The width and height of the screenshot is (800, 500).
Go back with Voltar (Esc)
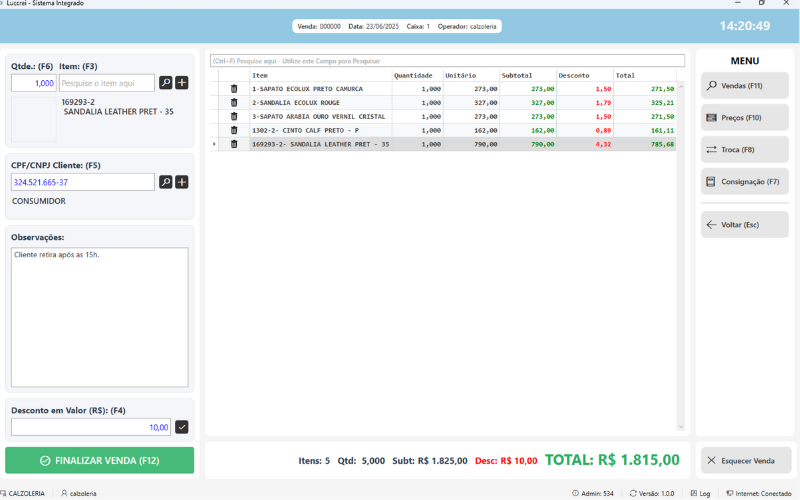coord(744,224)
